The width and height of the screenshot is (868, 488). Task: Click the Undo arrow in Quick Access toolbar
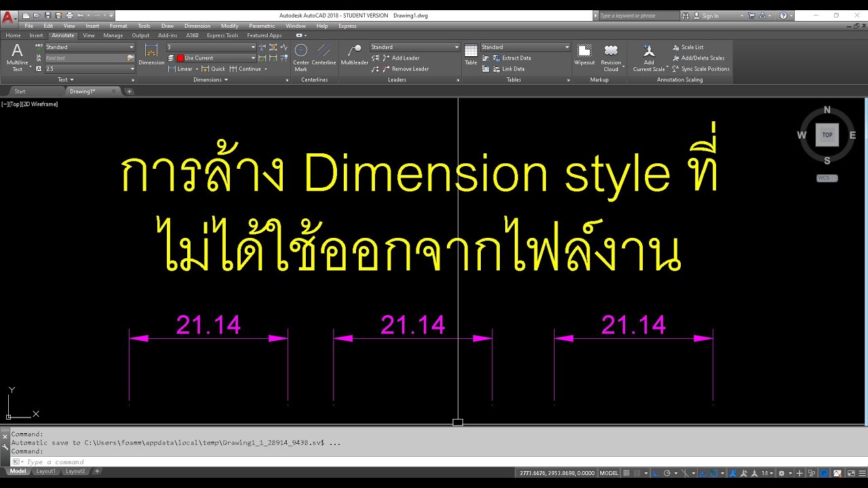click(80, 15)
